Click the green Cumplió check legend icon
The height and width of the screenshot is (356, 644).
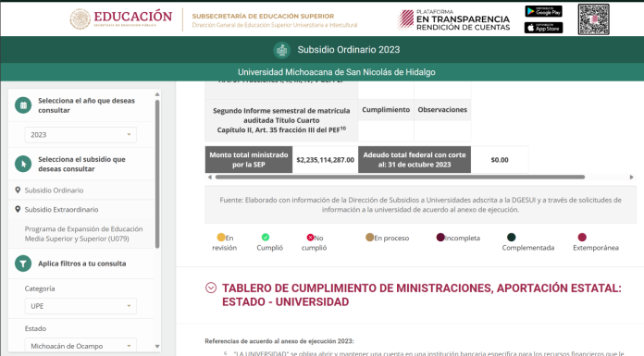point(266,237)
